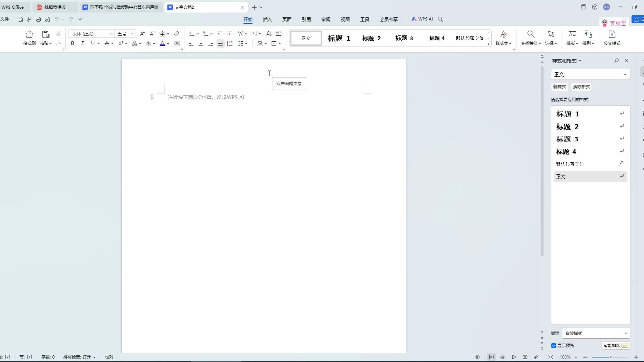Toggle Underline formatting
Screen dimensions: 644x362
click(92, 43)
